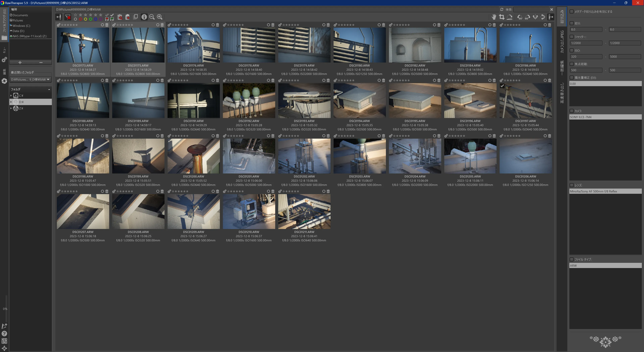Open the recent folders dropdown
Image resolution: width=644 pixels, height=352 pixels.
[48, 79]
